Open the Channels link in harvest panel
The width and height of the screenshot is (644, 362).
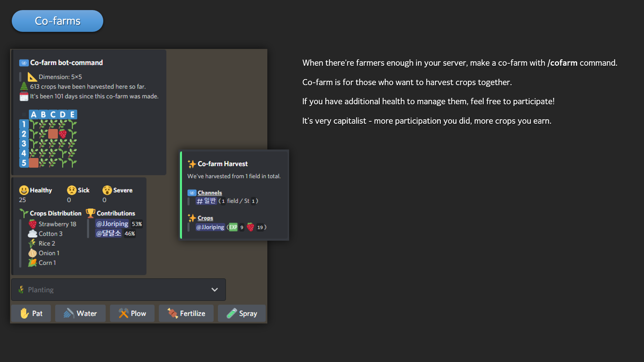210,193
